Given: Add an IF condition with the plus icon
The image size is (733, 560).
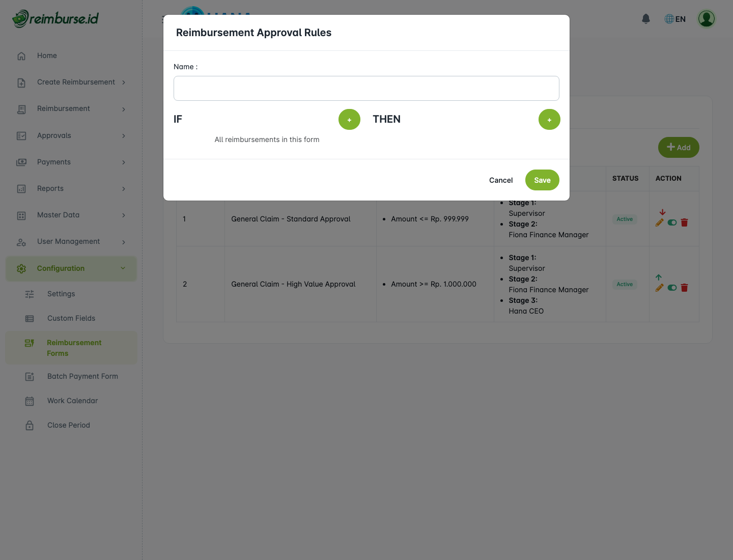Looking at the screenshot, I should 349,119.
